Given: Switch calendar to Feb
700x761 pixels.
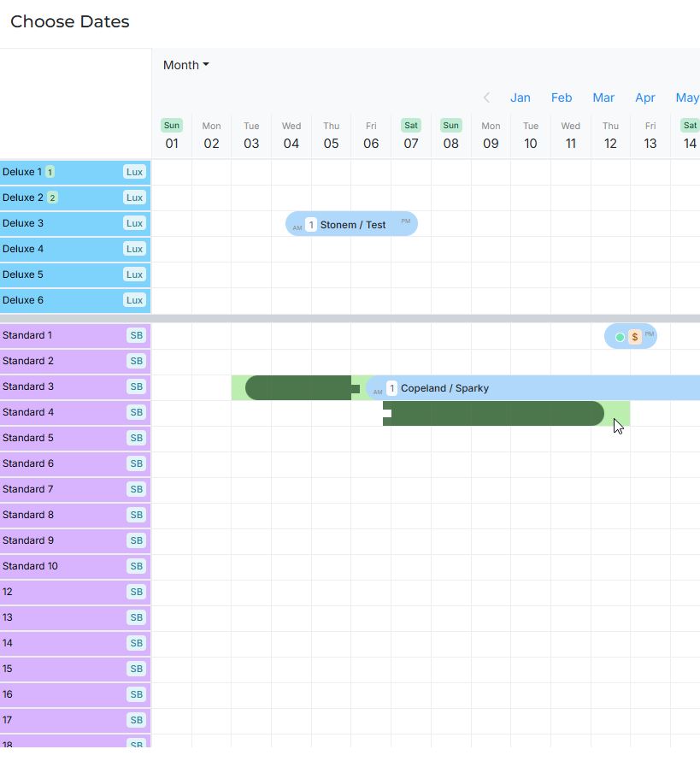Looking at the screenshot, I should (x=562, y=97).
